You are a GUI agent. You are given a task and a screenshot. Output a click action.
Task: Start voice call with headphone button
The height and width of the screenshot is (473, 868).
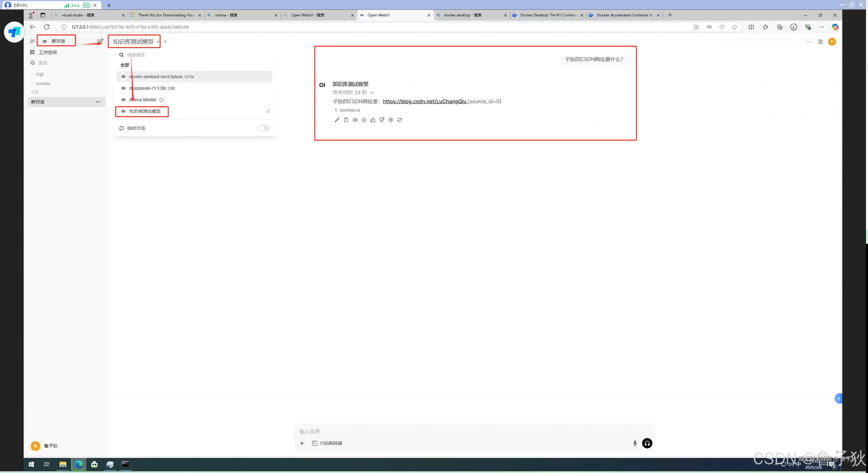tap(647, 443)
